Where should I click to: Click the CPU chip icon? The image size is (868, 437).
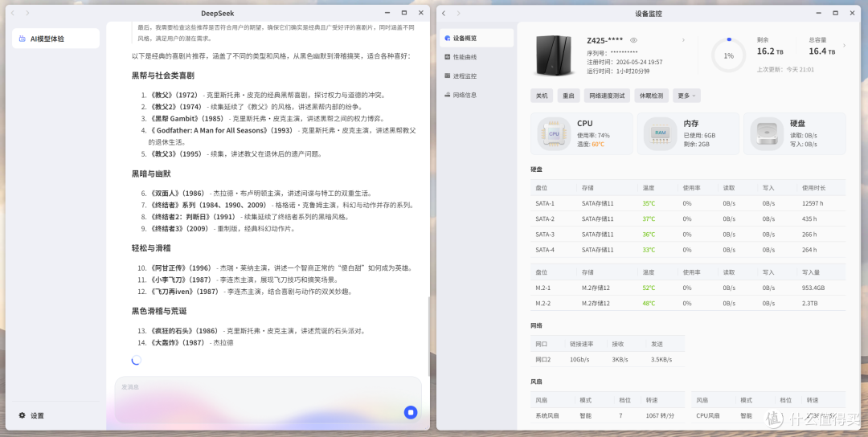pyautogui.click(x=554, y=134)
